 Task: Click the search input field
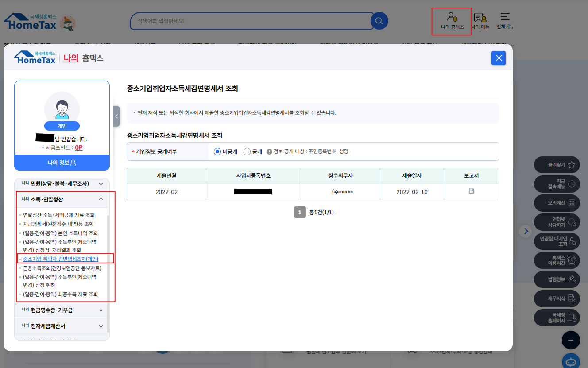point(250,21)
